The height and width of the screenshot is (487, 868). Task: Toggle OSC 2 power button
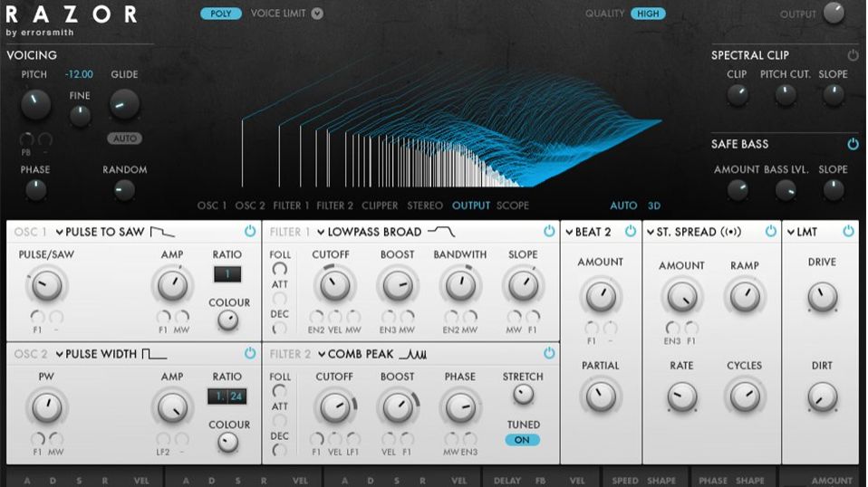point(250,353)
